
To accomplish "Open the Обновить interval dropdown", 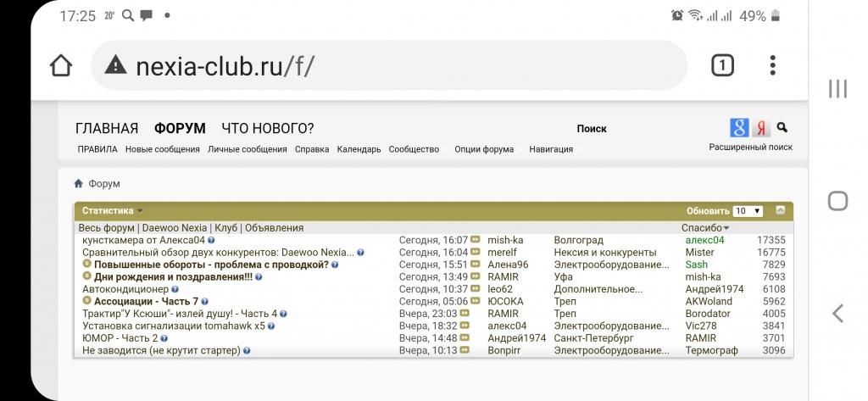I will (748, 211).
